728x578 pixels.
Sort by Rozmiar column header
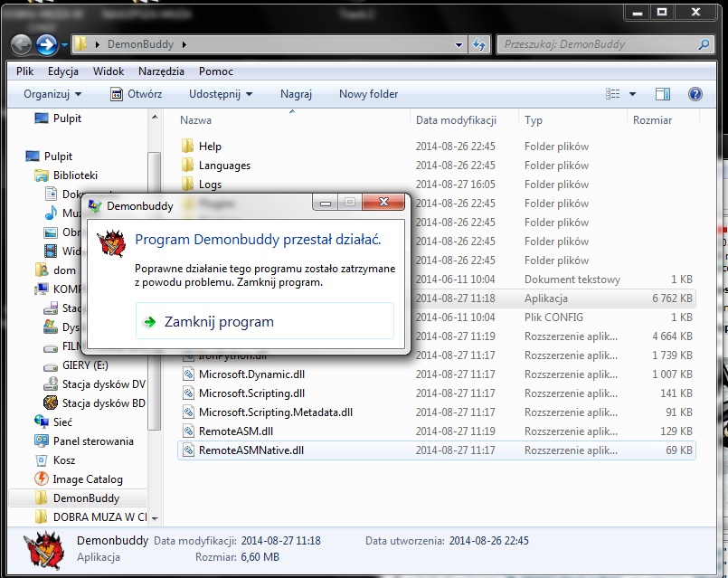652,120
